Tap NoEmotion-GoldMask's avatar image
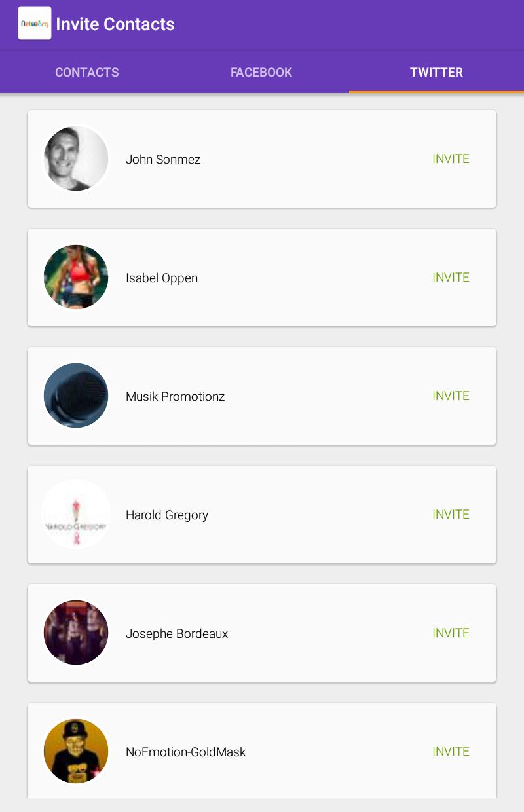 coord(76,751)
